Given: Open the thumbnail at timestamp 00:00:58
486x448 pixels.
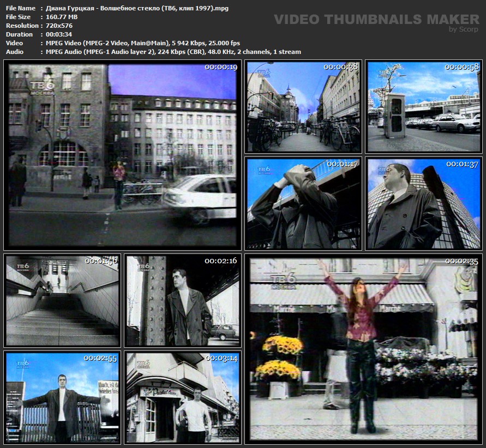Looking at the screenshot, I should 424,106.
